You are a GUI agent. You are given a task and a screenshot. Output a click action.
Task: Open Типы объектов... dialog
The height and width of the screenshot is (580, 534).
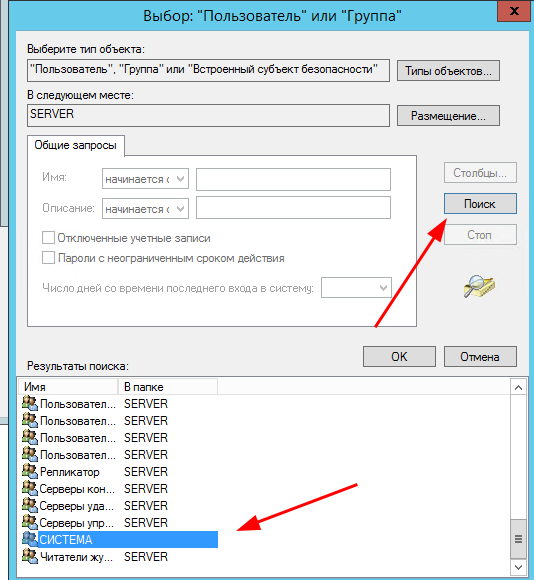pyautogui.click(x=448, y=71)
